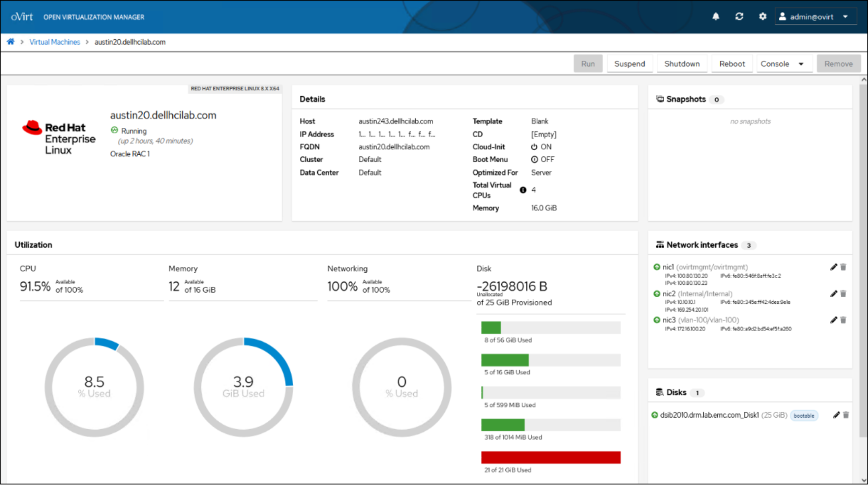Click the nic3 status up icon
The width and height of the screenshot is (868, 485).
[x=657, y=320]
